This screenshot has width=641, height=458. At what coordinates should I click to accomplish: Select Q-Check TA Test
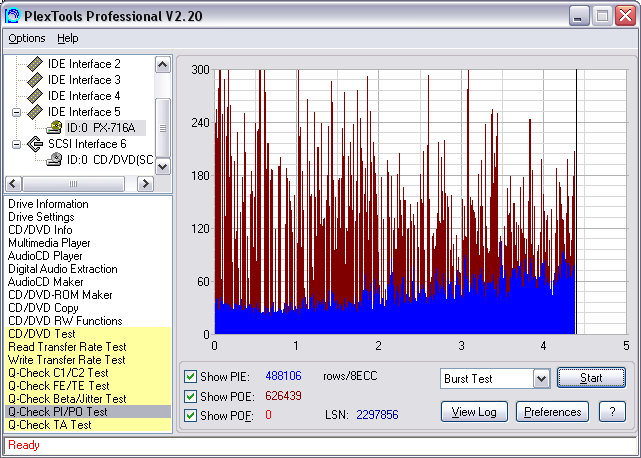[x=49, y=425]
